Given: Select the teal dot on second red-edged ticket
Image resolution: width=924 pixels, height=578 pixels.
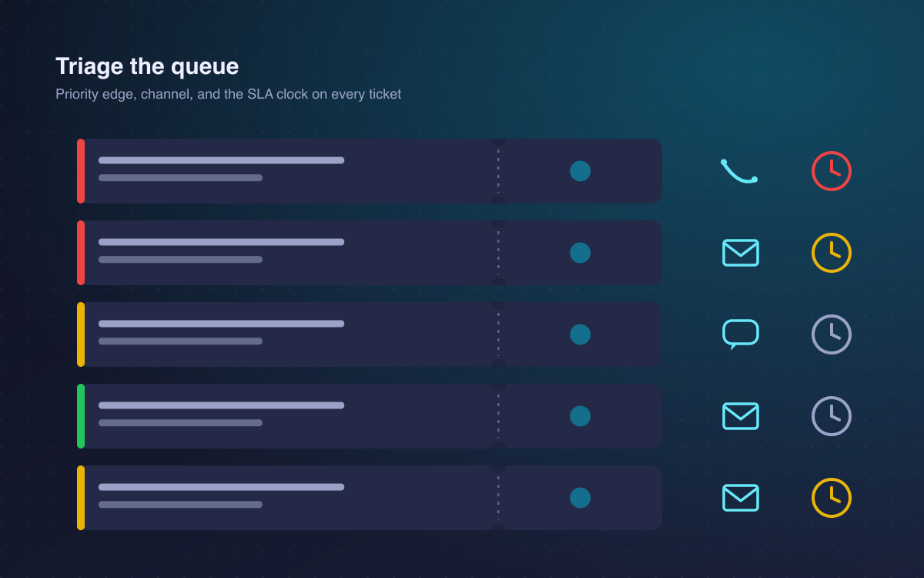Looking at the screenshot, I should pos(580,253).
